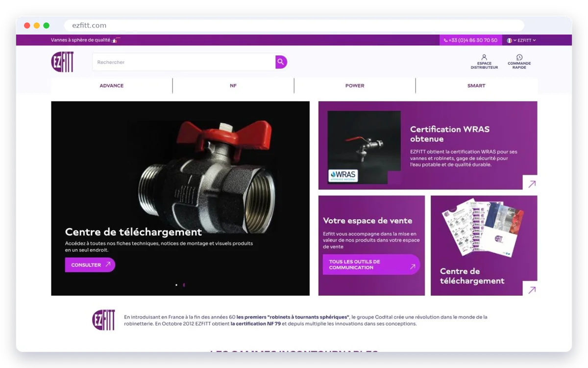Screen dimensions: 588x368
Task: Click the WRAS faucet thumbnail image
Action: tap(364, 147)
